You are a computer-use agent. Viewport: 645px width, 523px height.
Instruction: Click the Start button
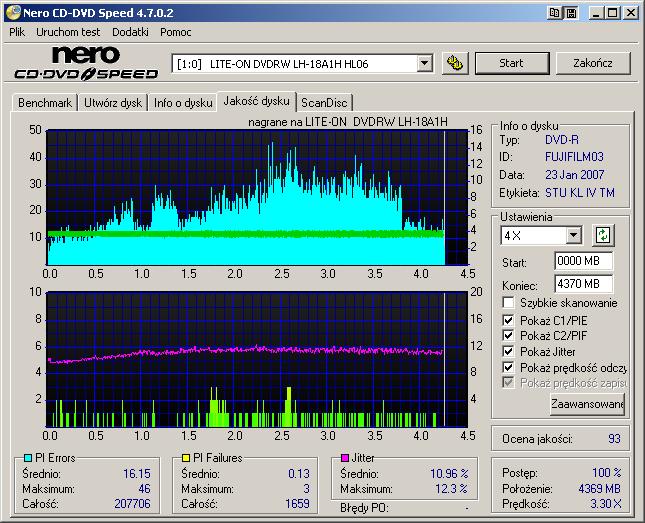tap(512, 63)
